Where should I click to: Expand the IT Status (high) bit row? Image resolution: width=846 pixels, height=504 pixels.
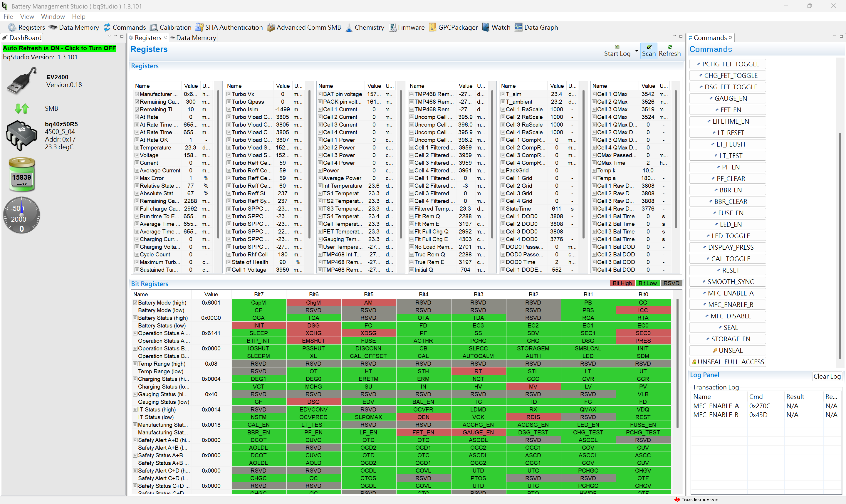[x=135, y=410]
